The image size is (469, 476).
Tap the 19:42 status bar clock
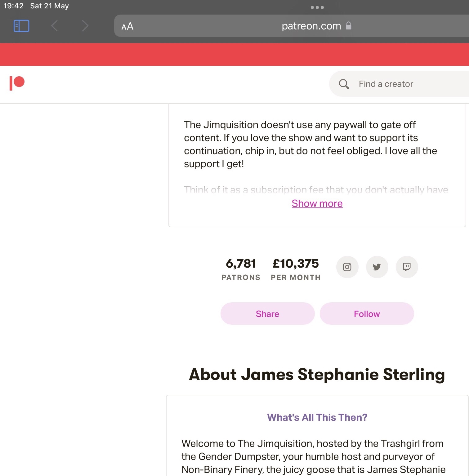13,6
